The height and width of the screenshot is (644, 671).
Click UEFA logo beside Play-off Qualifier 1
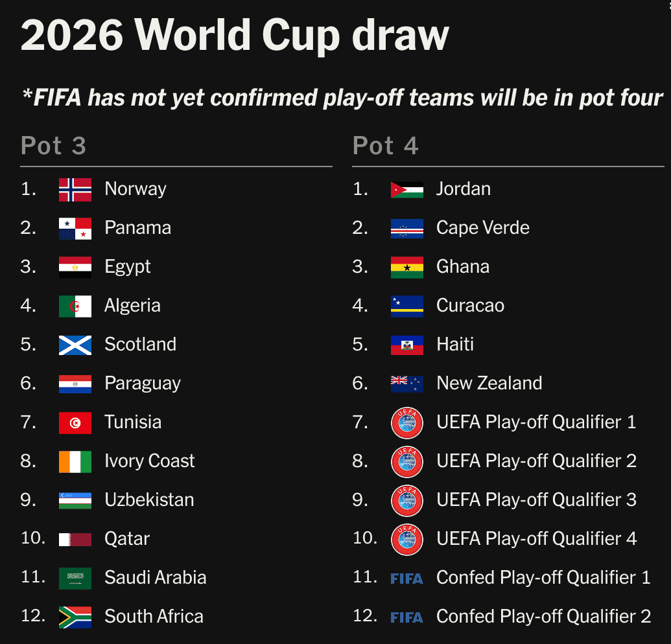[407, 422]
